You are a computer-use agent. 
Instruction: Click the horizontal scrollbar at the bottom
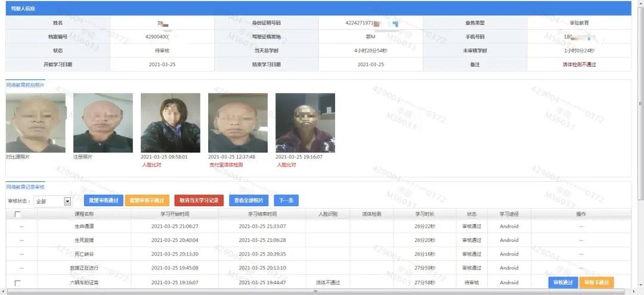tap(315, 291)
